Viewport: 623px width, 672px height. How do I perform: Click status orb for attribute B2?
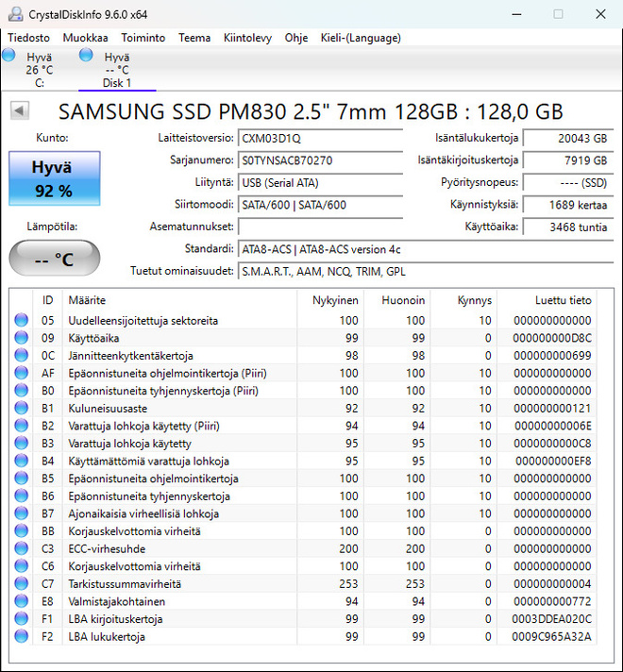tap(21, 426)
